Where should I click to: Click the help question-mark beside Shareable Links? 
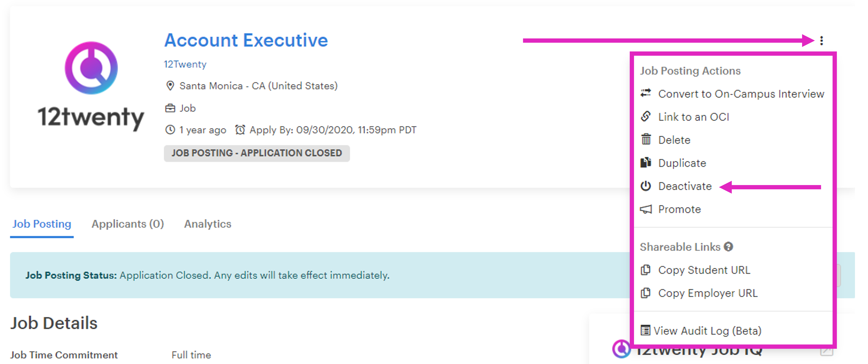[x=728, y=246]
